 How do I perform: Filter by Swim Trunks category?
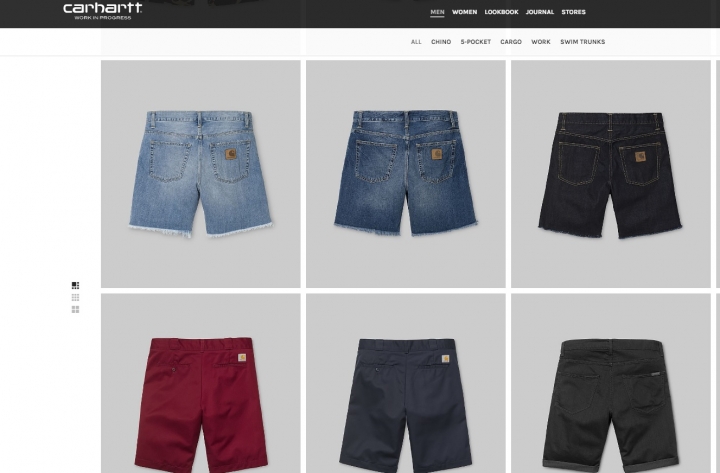click(x=583, y=42)
